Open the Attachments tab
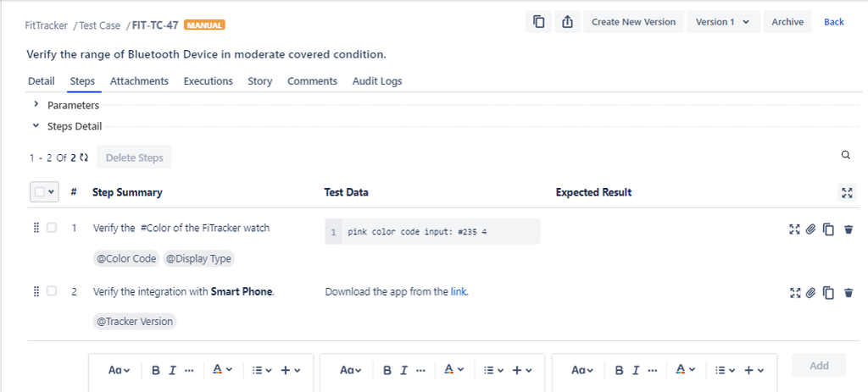This screenshot has width=868, height=392. 139,81
